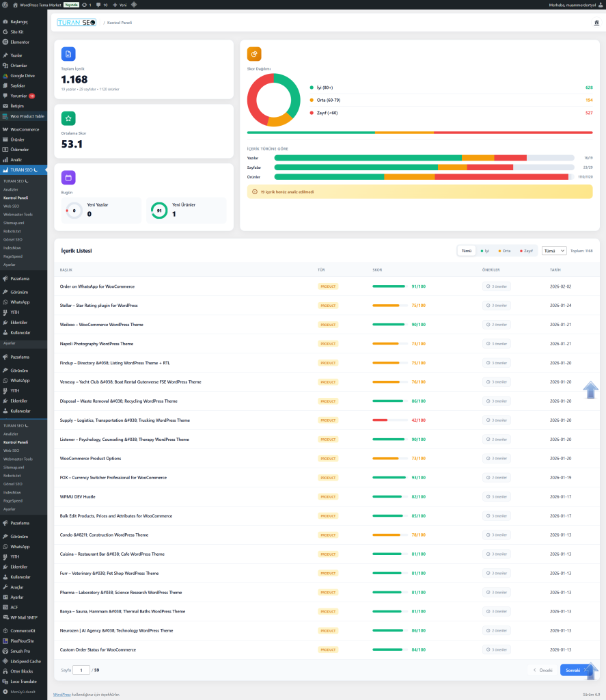Viewport: 606px width, 700px height.
Task: Click the orange Skor Dağılımı chart icon
Action: pos(254,54)
